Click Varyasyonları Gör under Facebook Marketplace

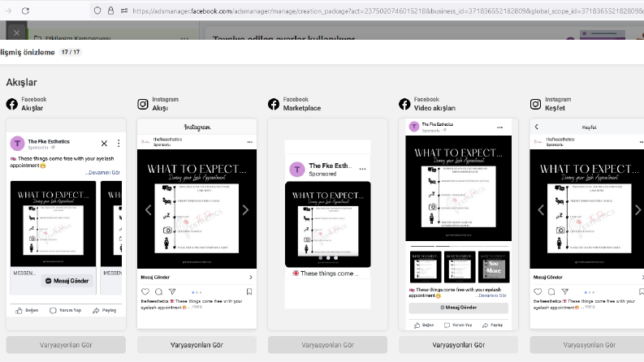coord(328,345)
